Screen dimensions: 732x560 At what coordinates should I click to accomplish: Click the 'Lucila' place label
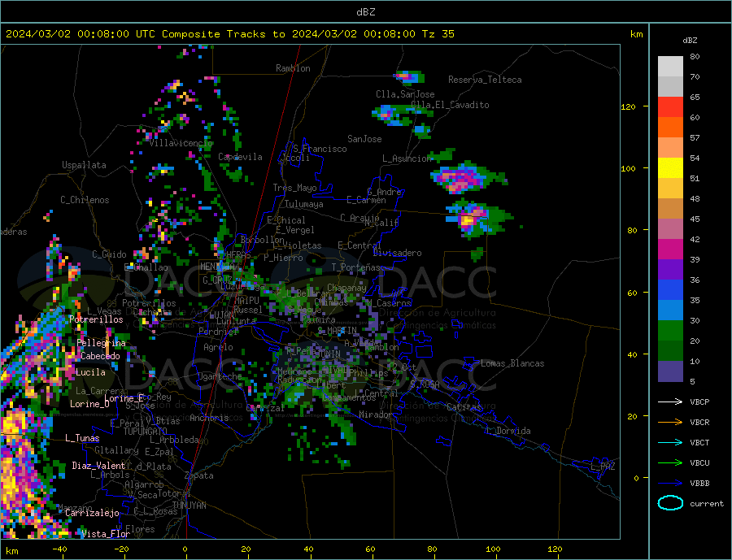coord(90,372)
